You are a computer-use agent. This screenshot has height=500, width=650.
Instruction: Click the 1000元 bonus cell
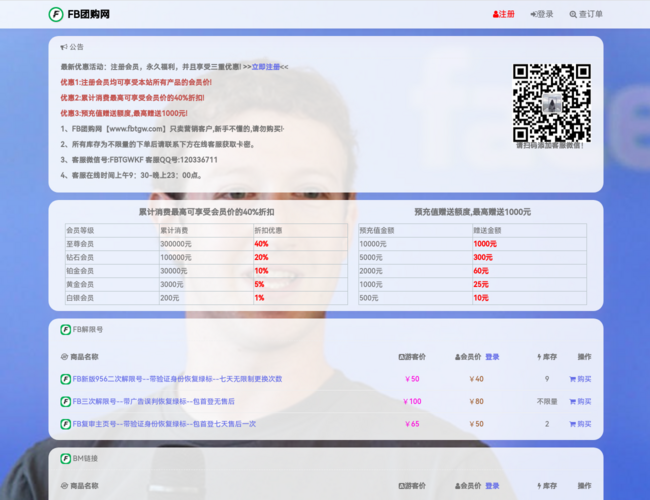(x=529, y=244)
